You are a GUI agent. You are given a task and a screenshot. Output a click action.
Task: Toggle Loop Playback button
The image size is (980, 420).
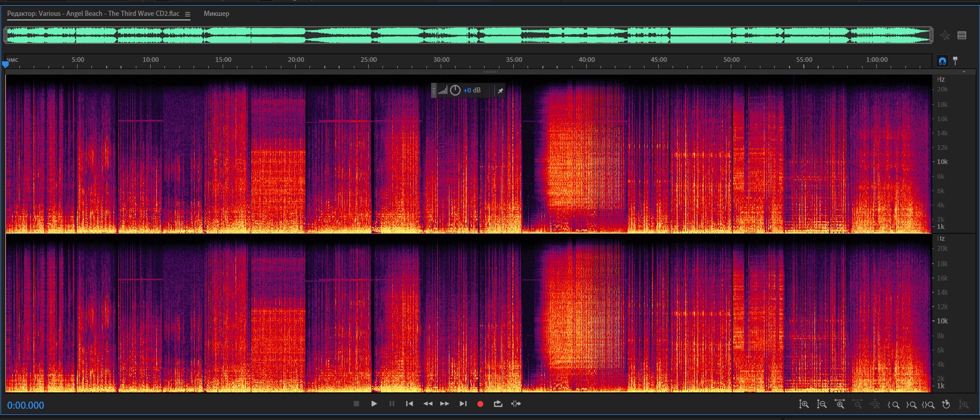click(498, 404)
